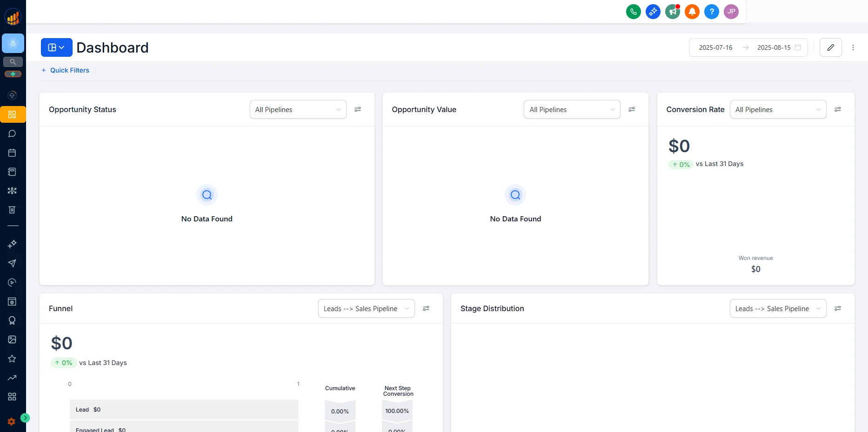Click the pencil edit dashboard button
The image size is (868, 432).
pos(830,47)
